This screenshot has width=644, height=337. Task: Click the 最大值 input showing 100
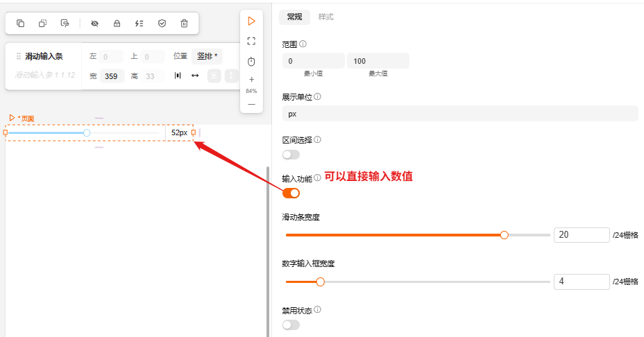[x=378, y=61]
